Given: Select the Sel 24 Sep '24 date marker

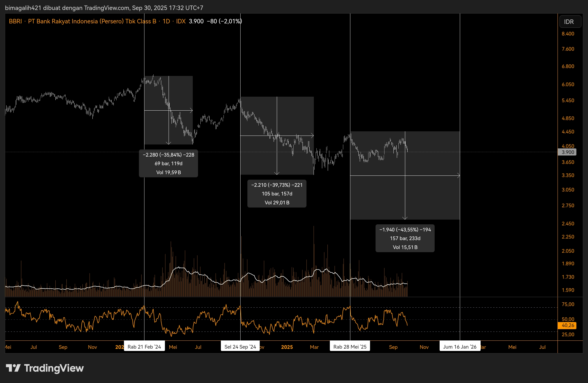Looking at the screenshot, I should [240, 346].
